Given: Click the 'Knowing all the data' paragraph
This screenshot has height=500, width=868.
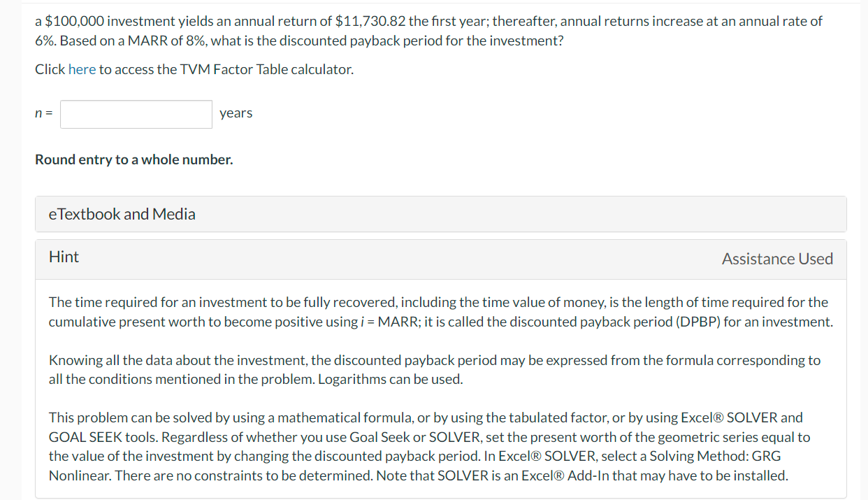Looking at the screenshot, I should coord(435,370).
